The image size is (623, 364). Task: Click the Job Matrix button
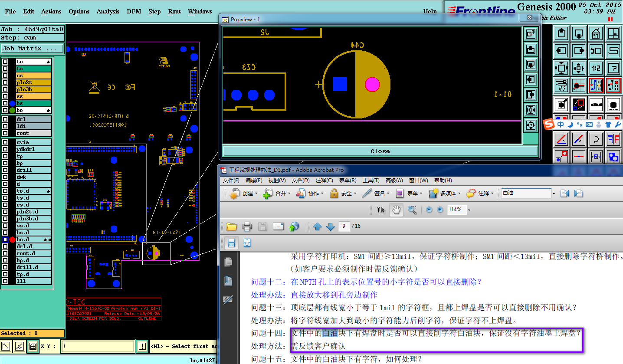pos(33,49)
